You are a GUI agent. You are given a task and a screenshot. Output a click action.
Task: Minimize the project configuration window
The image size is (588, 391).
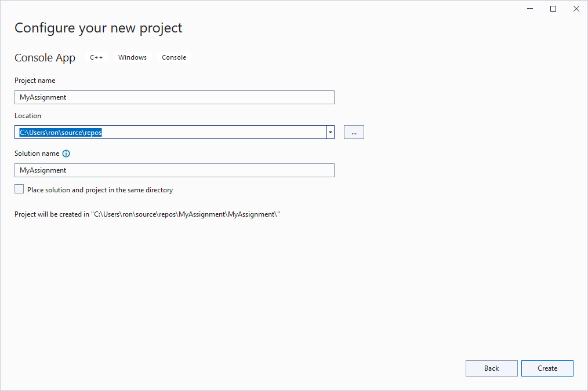(x=529, y=8)
